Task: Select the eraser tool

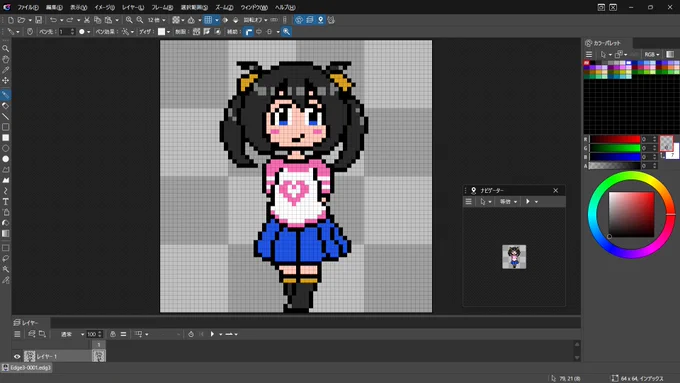Action: tap(6, 105)
